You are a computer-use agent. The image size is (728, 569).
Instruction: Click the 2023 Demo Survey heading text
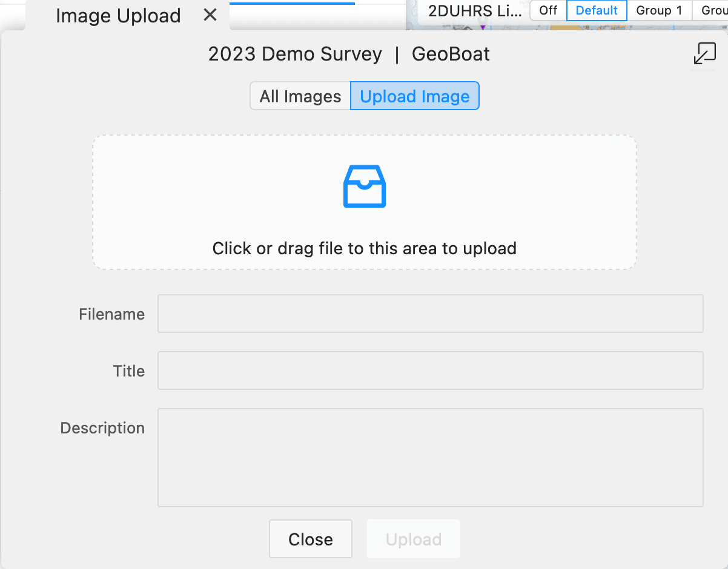coord(295,54)
